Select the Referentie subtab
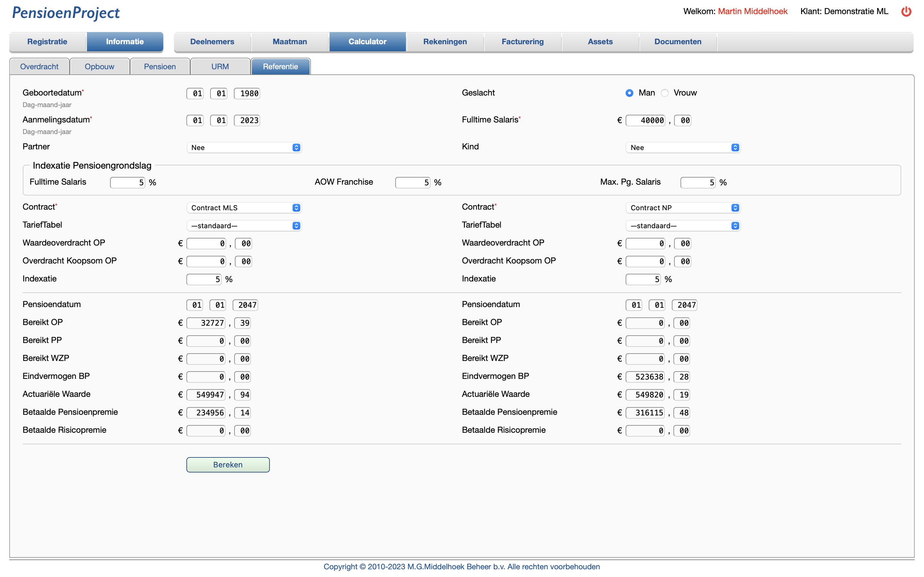This screenshot has width=924, height=577. pyautogui.click(x=281, y=66)
